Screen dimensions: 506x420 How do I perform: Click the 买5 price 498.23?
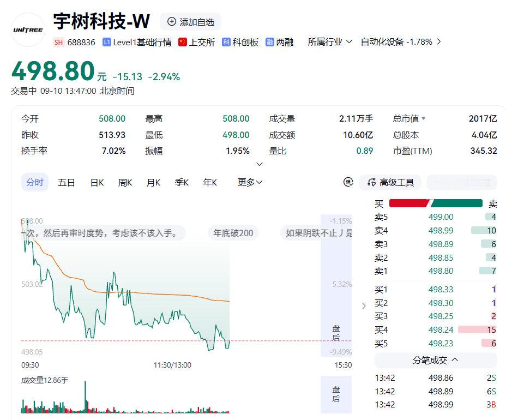[441, 343]
